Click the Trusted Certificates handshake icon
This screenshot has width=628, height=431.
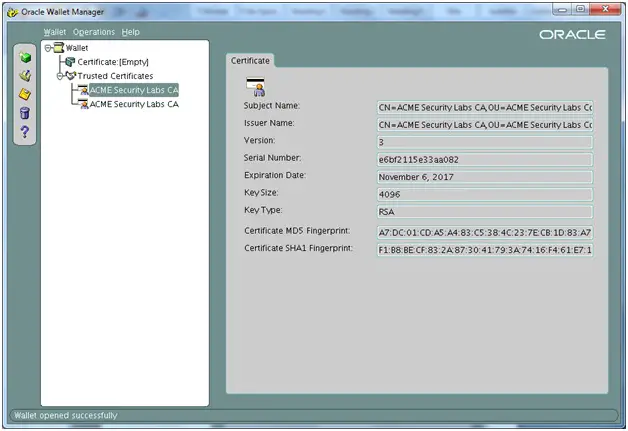tap(71, 75)
